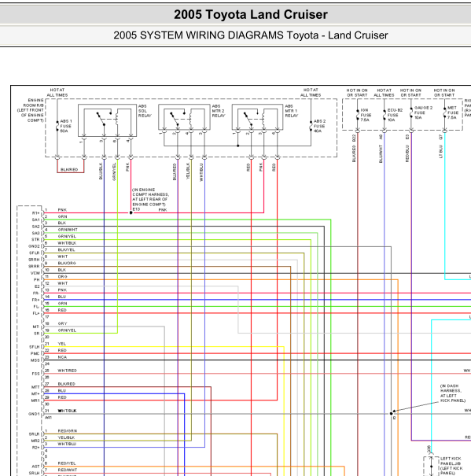
Task: Click the ORG wire label at pin 11
Action: point(63,277)
